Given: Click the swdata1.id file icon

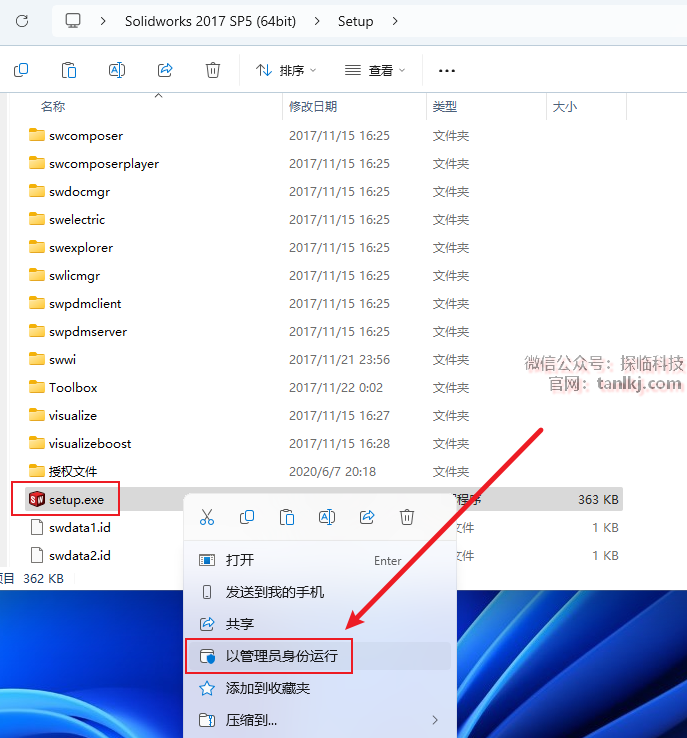Looking at the screenshot, I should (x=37, y=527).
